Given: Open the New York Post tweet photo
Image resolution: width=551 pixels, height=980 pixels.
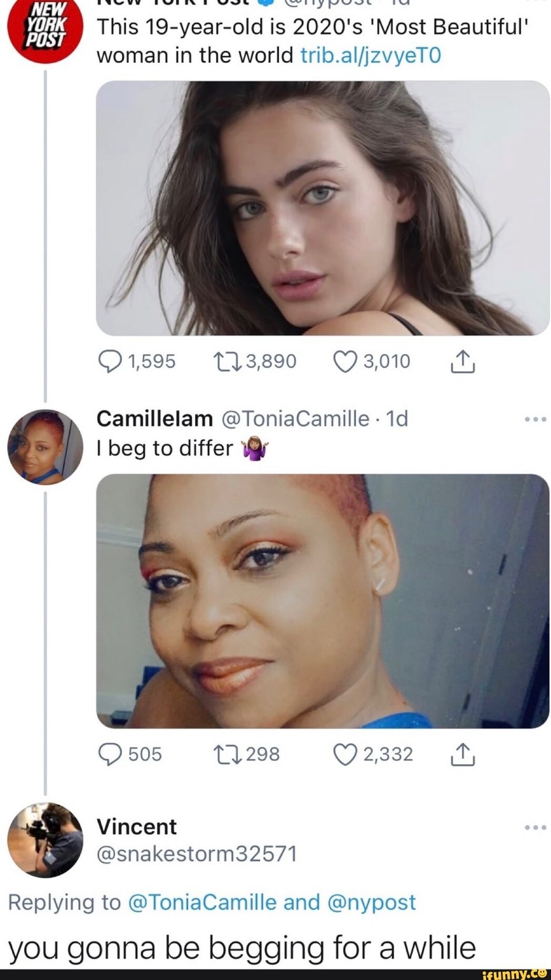Looking at the screenshot, I should pyautogui.click(x=323, y=208).
